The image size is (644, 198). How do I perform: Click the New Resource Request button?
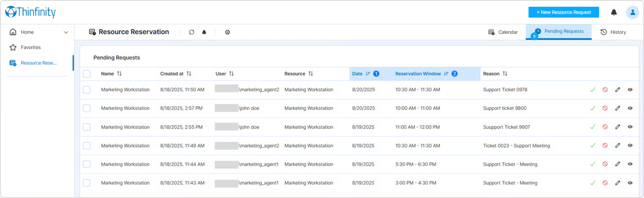pos(563,12)
